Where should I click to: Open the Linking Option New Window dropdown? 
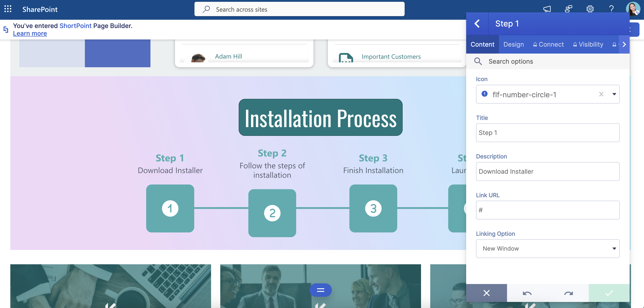(547, 249)
